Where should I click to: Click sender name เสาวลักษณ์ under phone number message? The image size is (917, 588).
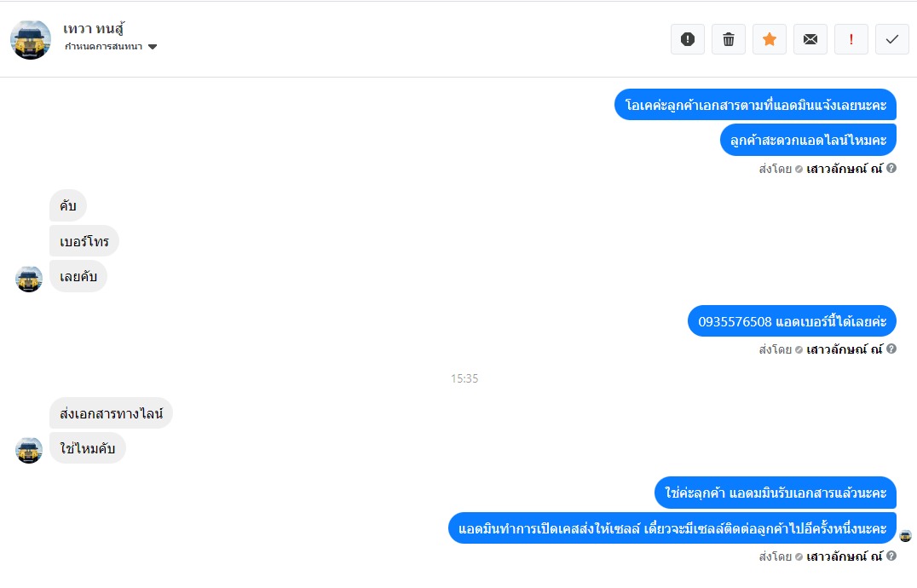pyautogui.click(x=844, y=349)
